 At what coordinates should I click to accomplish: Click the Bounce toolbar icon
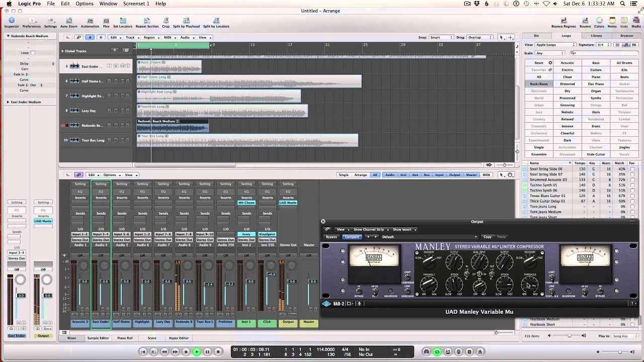coord(585,23)
